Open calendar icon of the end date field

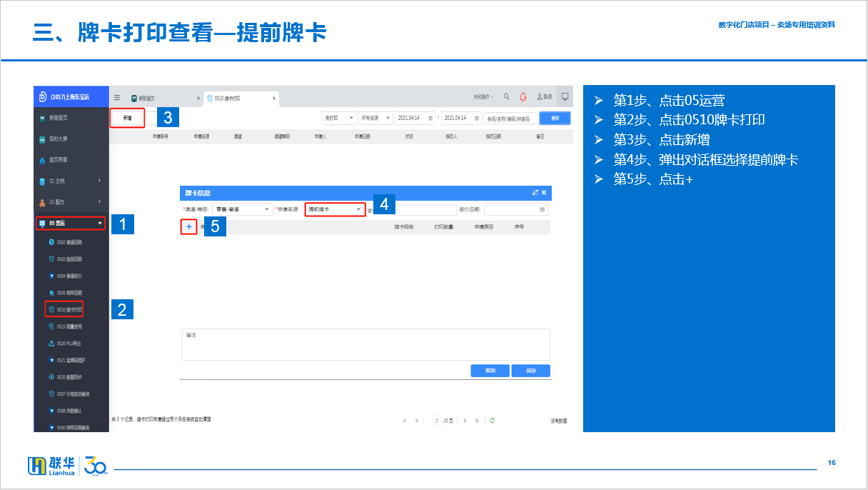pyautogui.click(x=476, y=118)
